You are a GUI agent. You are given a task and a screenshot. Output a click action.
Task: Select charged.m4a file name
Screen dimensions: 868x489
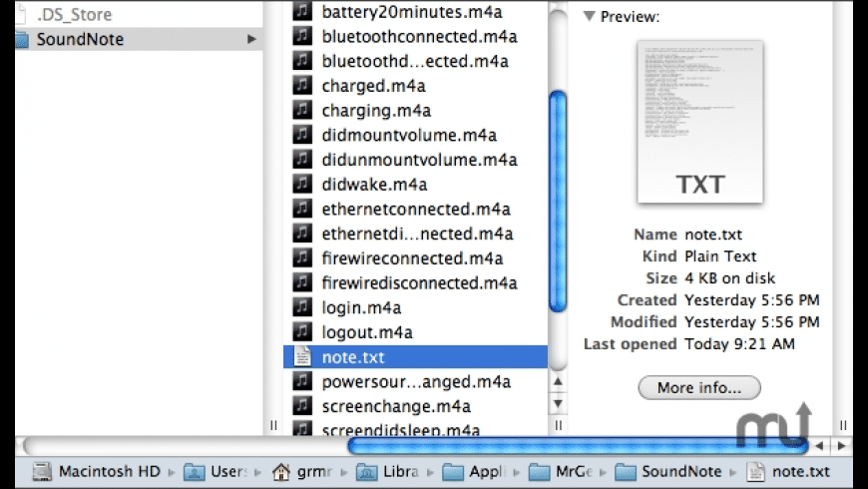click(x=374, y=86)
